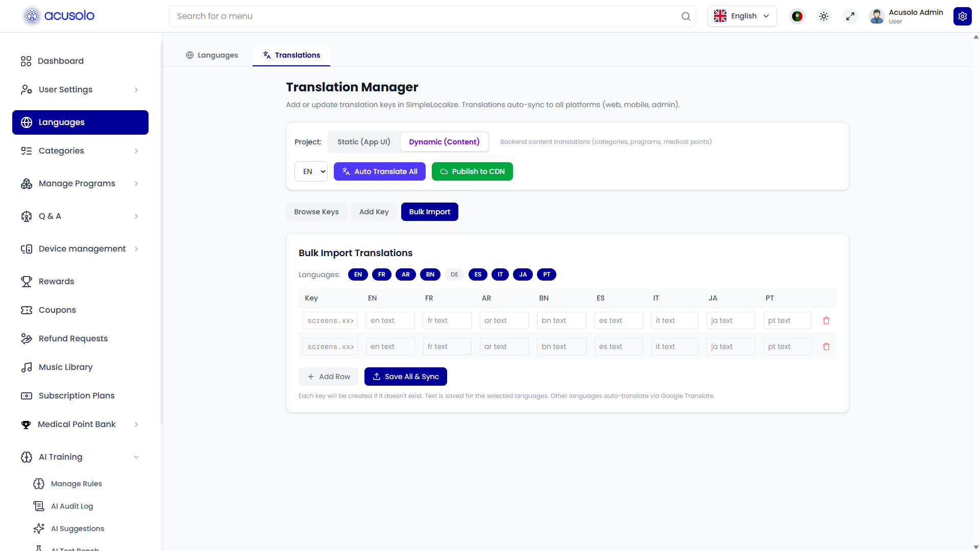Click Device management icon
The height and width of the screenshot is (551, 980).
27,249
